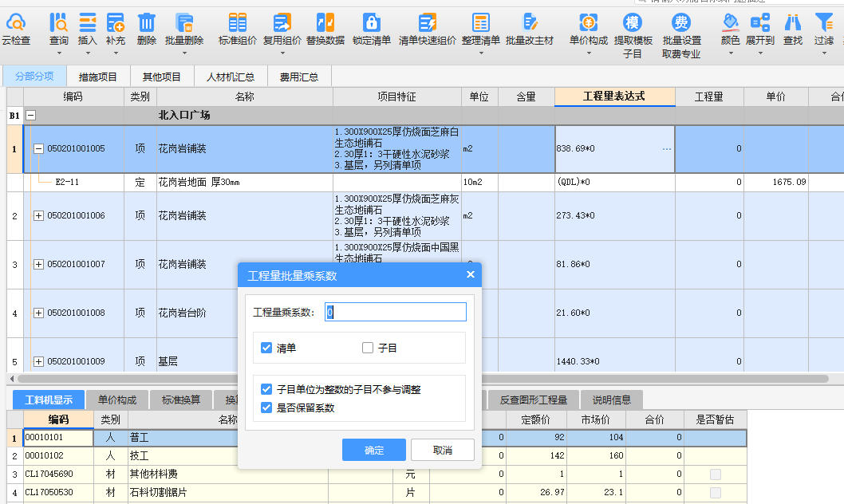The height and width of the screenshot is (504, 844).
Task: Toggle 是否暂估 checkbox for 其他材料费 row
Action: pyautogui.click(x=716, y=474)
